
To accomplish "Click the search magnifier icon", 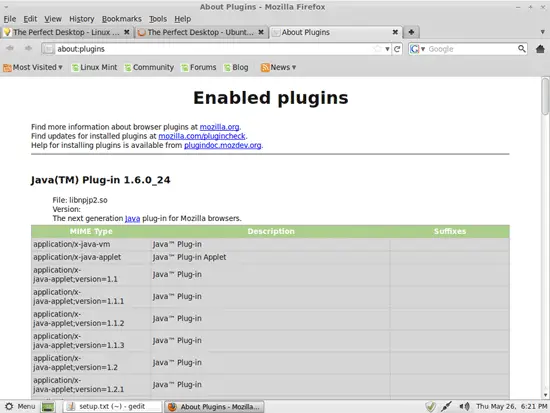I will [x=522, y=49].
